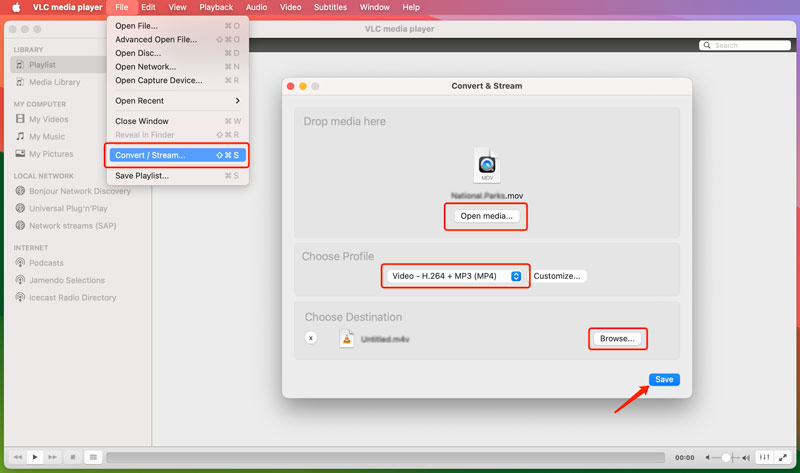Click the VLC cone destination file icon
The width and height of the screenshot is (800, 473).
tap(347, 338)
